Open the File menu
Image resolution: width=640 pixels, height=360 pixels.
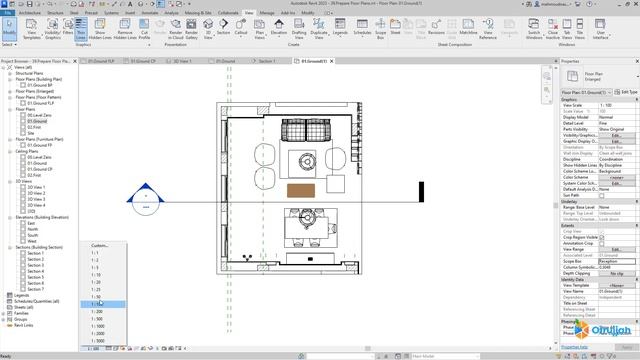click(7, 13)
